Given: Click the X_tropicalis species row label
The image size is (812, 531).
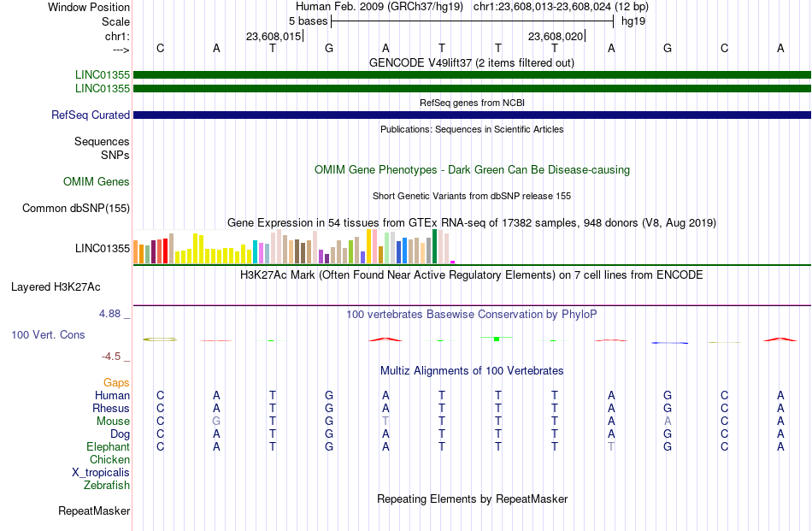Looking at the screenshot, I should point(101,473).
